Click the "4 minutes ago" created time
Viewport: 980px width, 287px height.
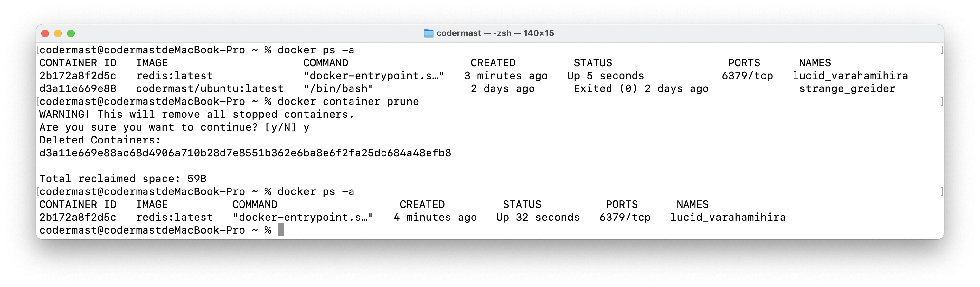pos(435,217)
